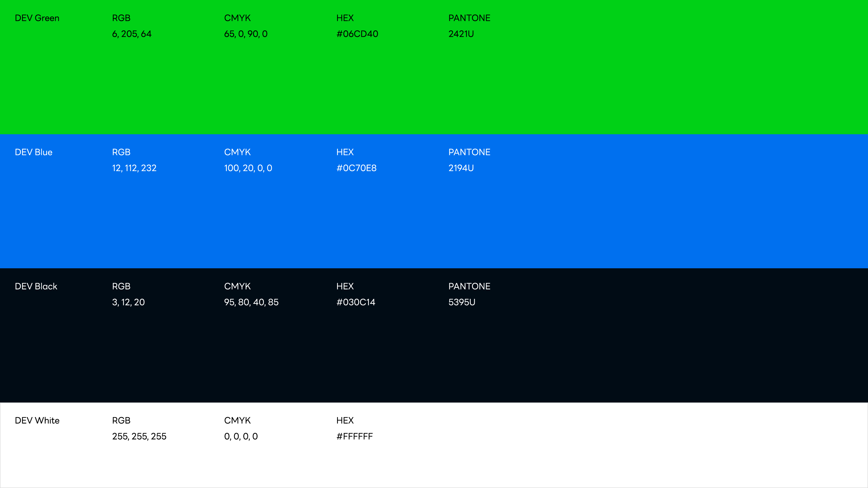Screen dimensions: 868x488
Task: Click the CMYK heading in white band
Action: pyautogui.click(x=237, y=421)
